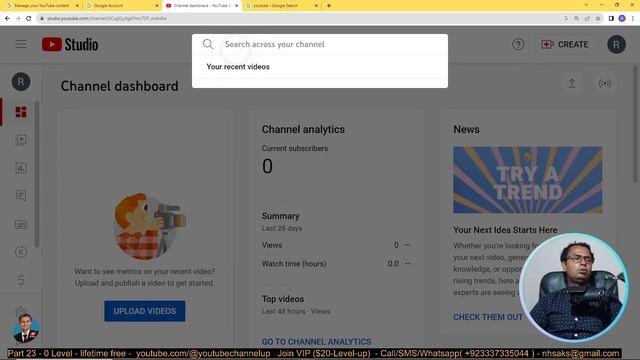Click the Try a Trend news thumbnail

click(x=527, y=180)
